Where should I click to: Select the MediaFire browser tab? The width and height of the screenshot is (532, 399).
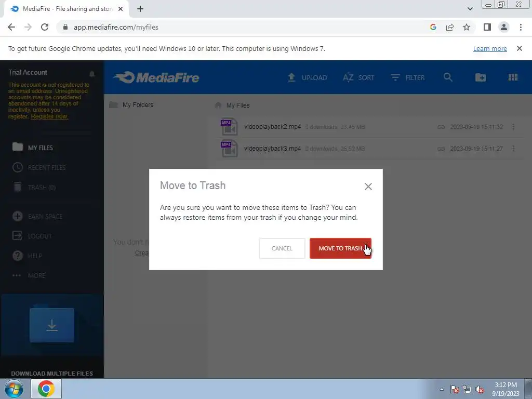point(66,9)
